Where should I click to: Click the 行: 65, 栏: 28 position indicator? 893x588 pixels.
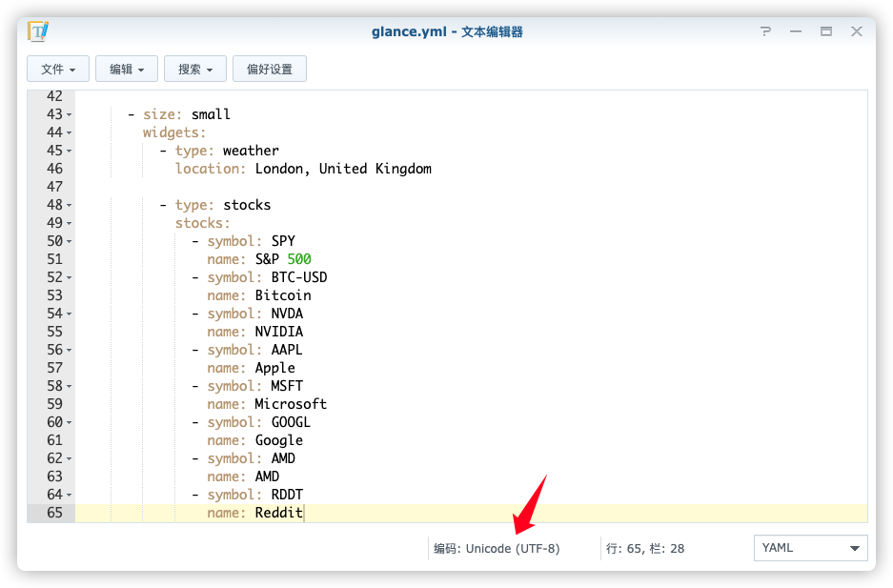tap(644, 549)
